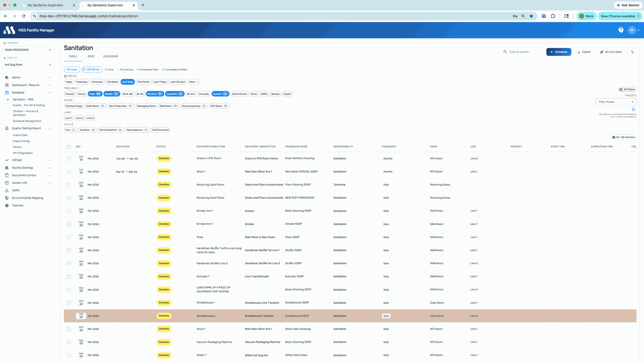Open a new browser tab with plus icon
644x362 pixels.
click(143, 5)
